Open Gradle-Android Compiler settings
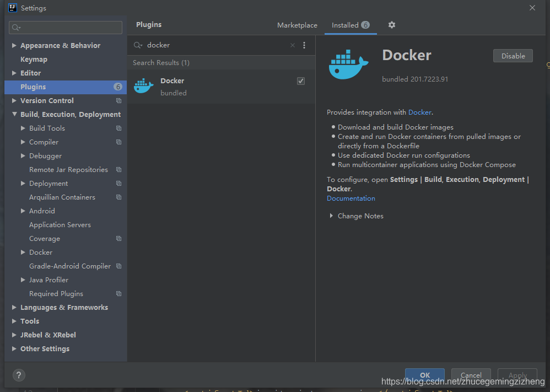The width and height of the screenshot is (550, 392). (x=70, y=266)
